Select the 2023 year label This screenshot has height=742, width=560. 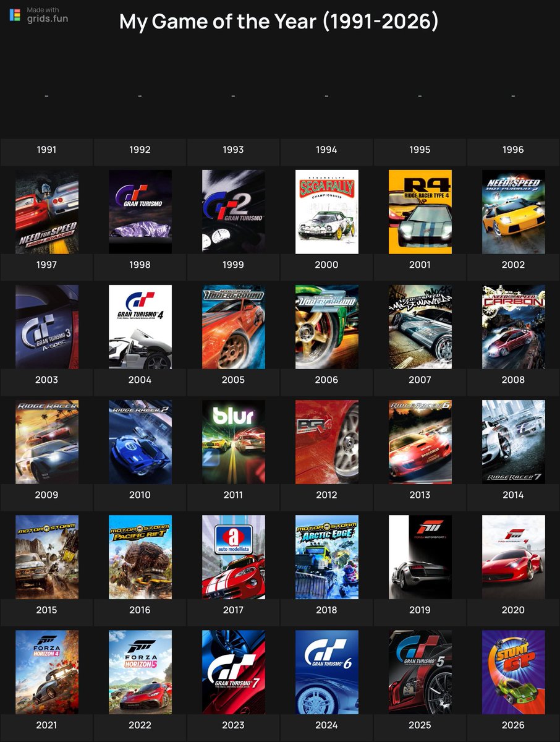pos(234,725)
